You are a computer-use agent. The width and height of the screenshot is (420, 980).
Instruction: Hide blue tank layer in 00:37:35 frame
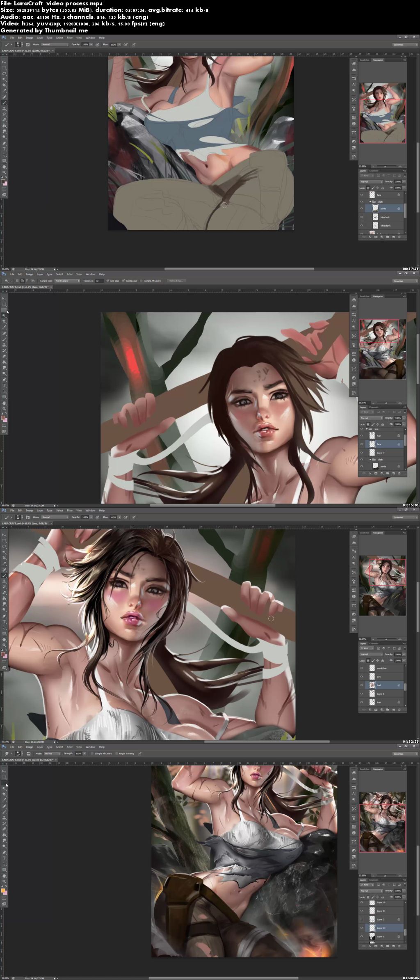click(361, 217)
